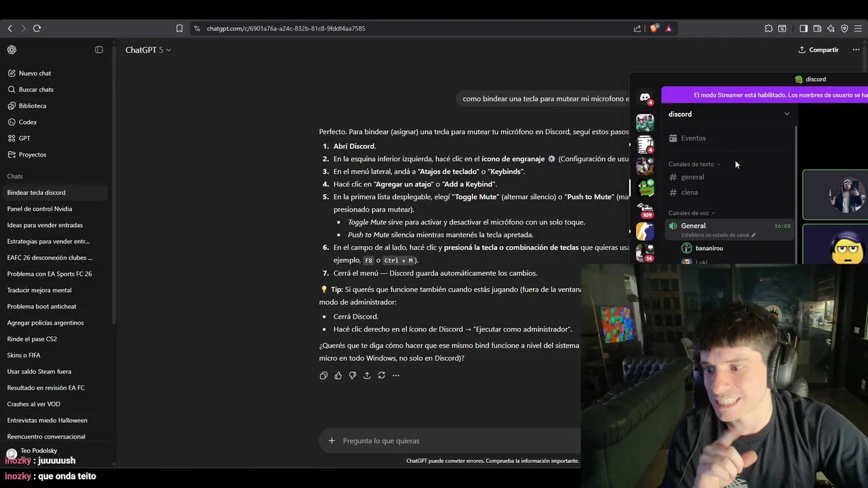Collapse the ChatGPT sidebar
The image size is (868, 488).
(x=99, y=49)
